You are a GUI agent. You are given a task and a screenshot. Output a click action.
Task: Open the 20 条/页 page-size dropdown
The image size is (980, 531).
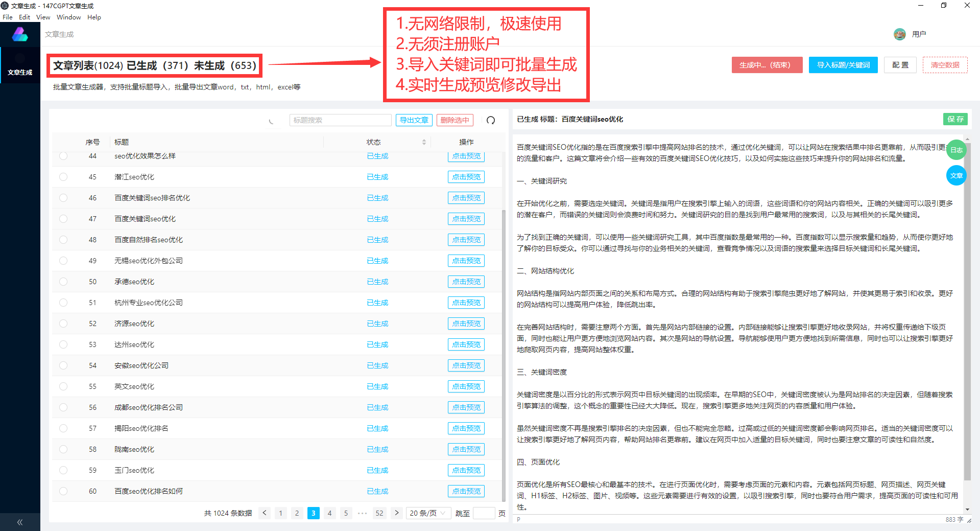pos(428,513)
